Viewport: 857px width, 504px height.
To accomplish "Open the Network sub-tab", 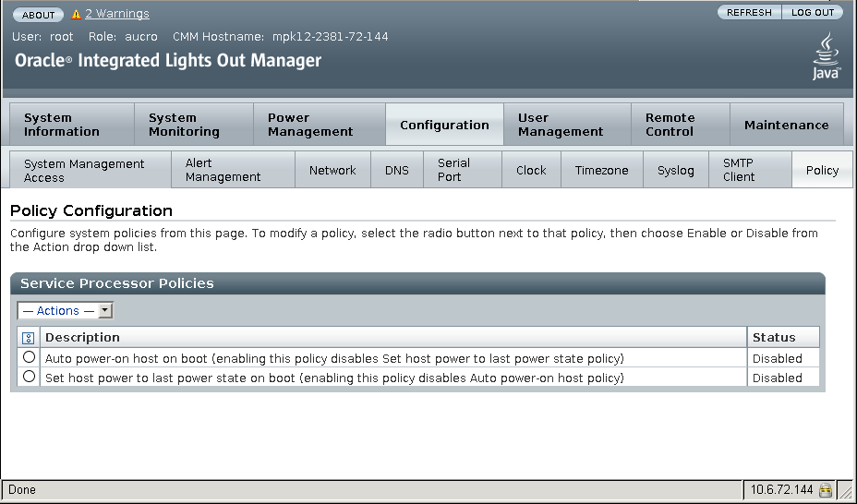I will pos(332,171).
